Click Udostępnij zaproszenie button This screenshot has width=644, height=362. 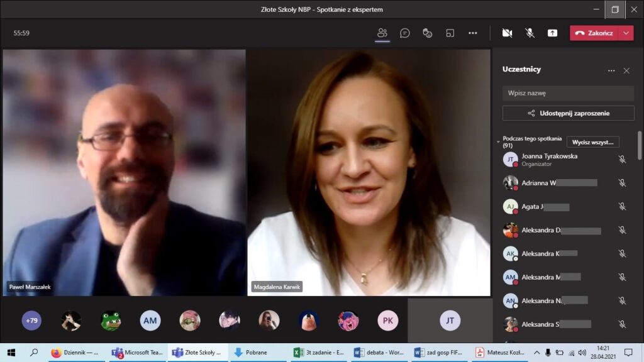point(568,113)
